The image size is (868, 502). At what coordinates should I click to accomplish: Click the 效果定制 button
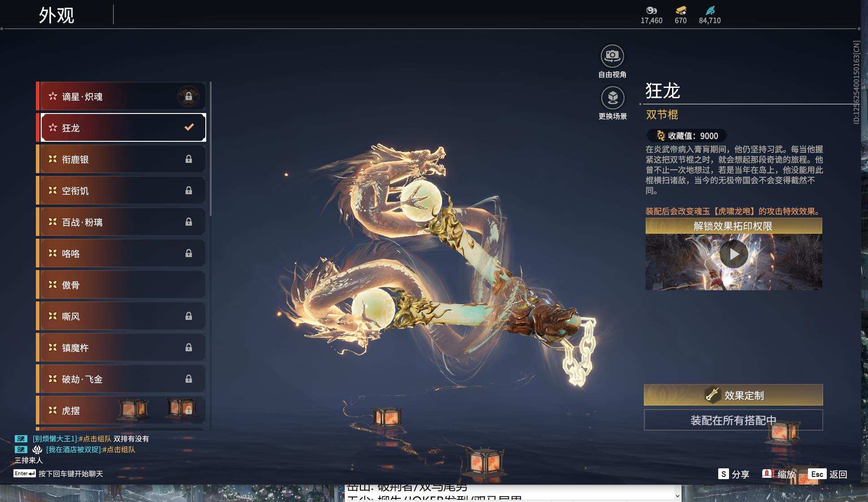(733, 395)
